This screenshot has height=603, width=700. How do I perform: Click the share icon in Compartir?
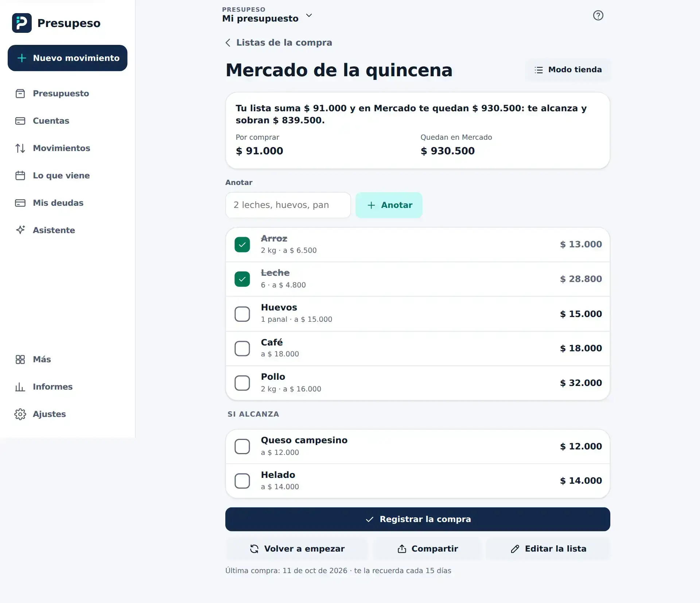click(x=402, y=549)
